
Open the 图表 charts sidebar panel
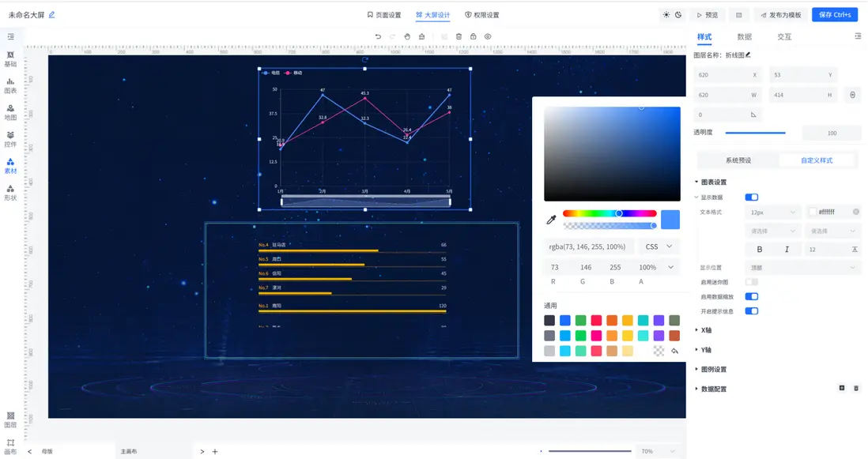pyautogui.click(x=10, y=85)
